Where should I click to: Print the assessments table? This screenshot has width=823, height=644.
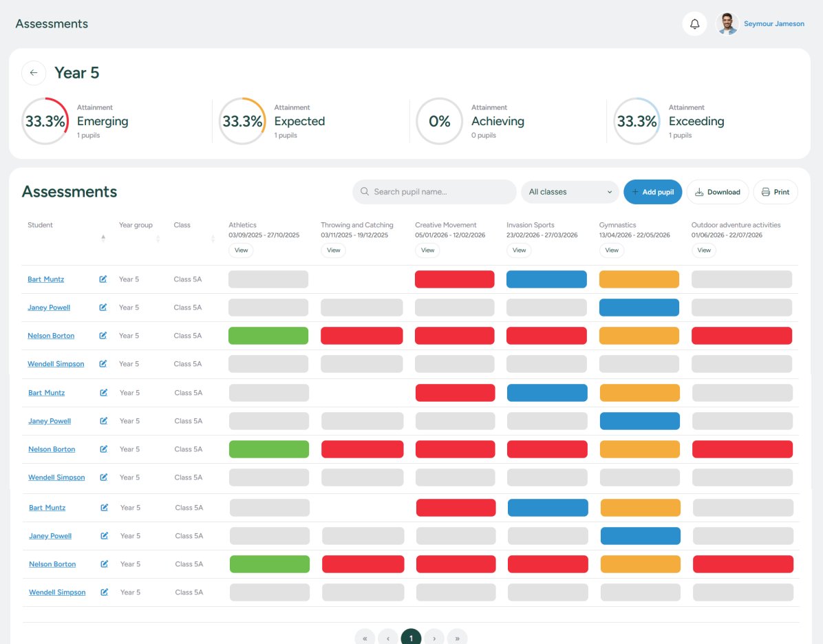coord(776,192)
